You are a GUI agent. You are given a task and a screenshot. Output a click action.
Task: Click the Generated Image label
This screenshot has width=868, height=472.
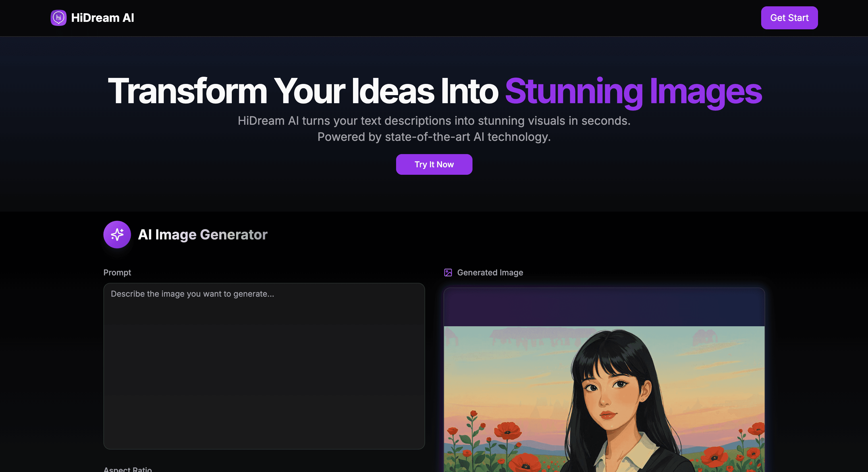pos(490,273)
